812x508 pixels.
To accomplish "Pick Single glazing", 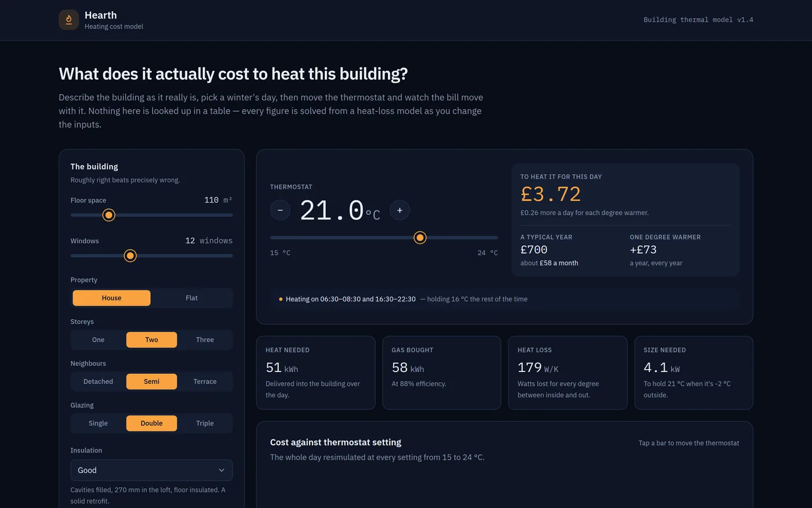I will tap(98, 423).
